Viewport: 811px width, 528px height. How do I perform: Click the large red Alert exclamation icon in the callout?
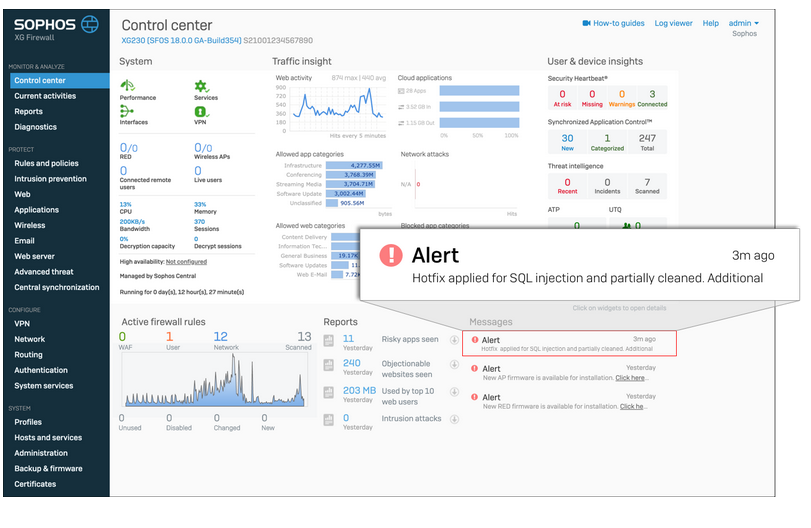click(x=391, y=255)
